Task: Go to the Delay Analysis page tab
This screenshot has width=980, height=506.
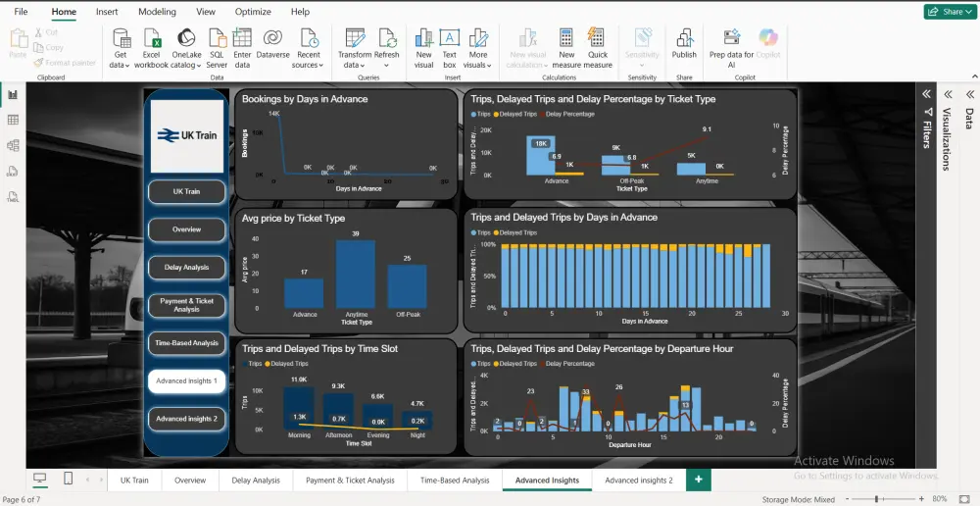Action: [256, 481]
